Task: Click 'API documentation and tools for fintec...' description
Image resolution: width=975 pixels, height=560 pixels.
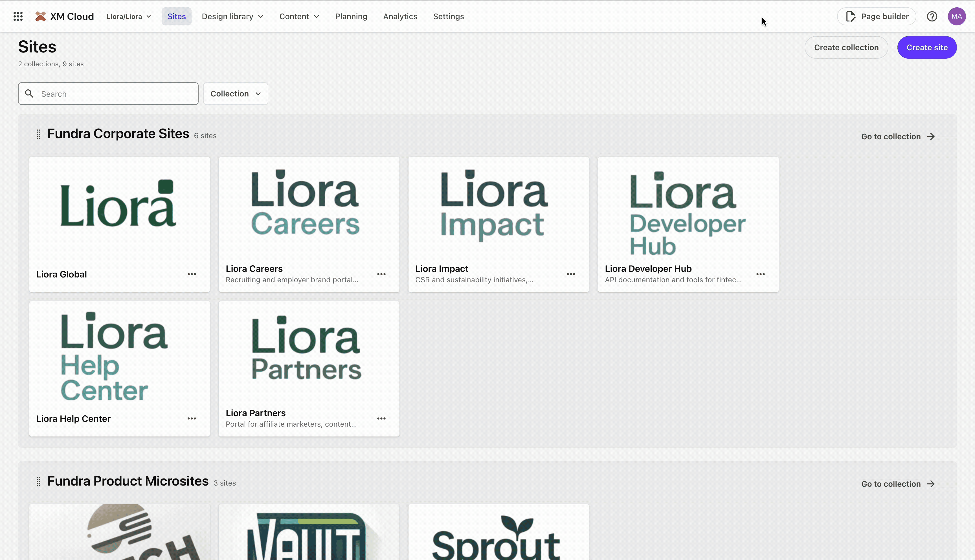Action: pos(673,280)
